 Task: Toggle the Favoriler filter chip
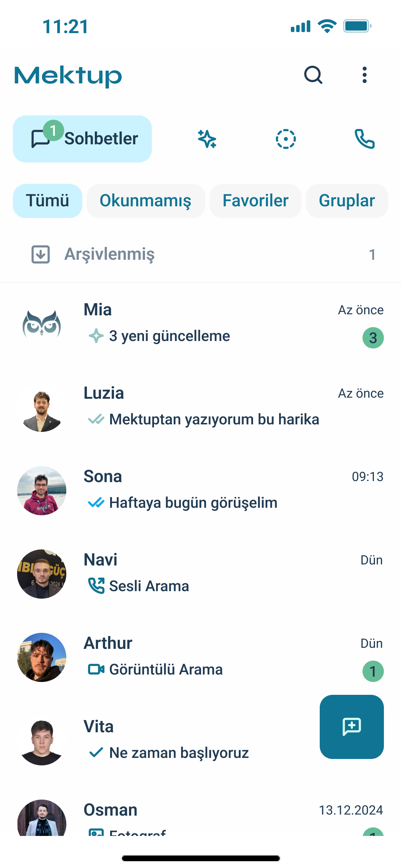point(255,201)
